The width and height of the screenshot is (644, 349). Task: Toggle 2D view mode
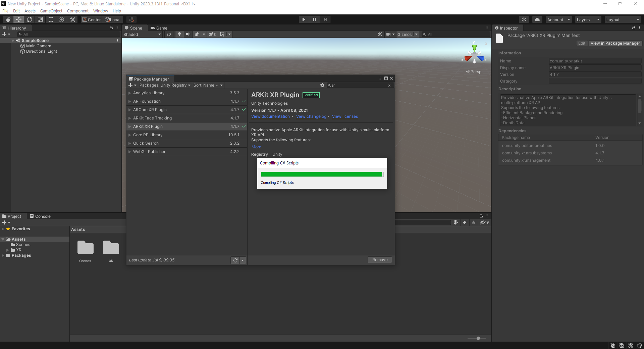pos(169,34)
